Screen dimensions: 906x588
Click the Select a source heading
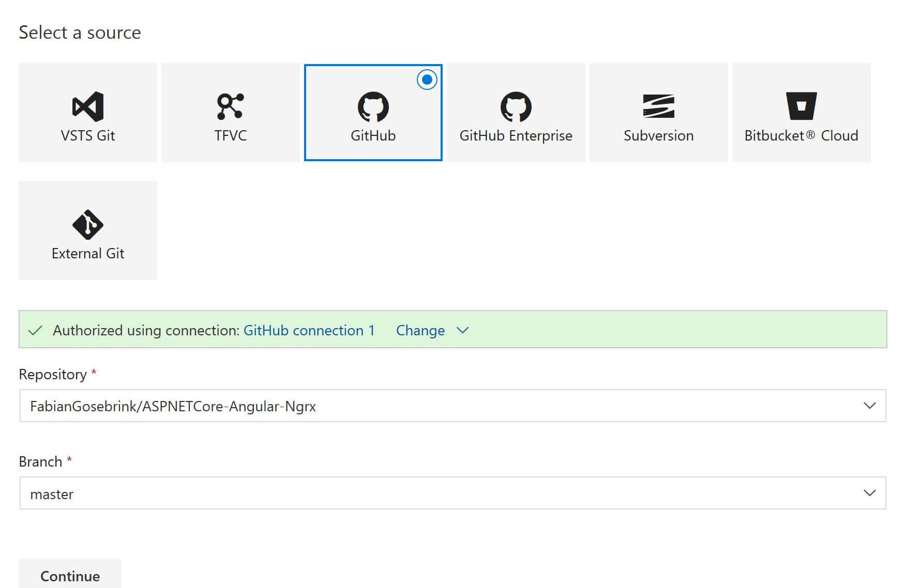click(80, 33)
